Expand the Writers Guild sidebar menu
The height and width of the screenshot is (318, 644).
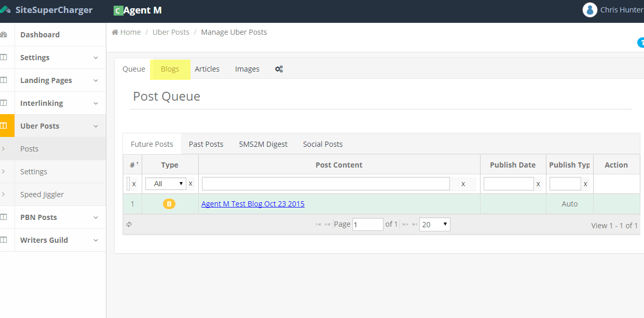(95, 240)
